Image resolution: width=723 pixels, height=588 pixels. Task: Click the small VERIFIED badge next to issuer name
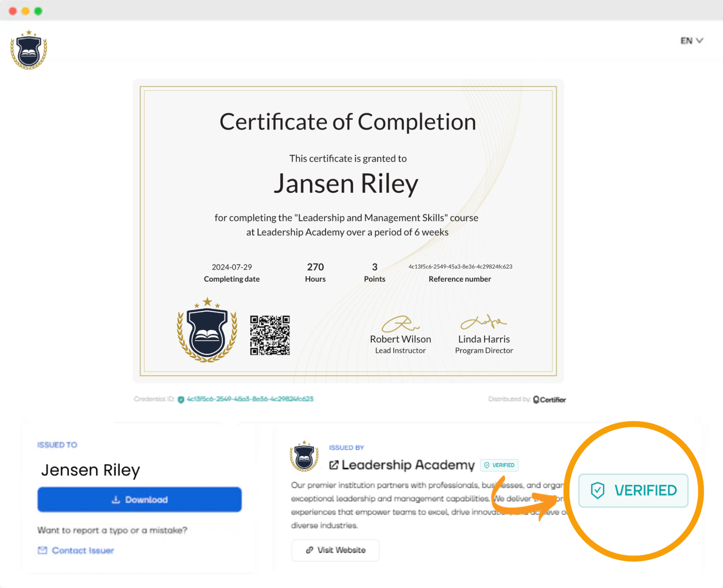pos(499,465)
